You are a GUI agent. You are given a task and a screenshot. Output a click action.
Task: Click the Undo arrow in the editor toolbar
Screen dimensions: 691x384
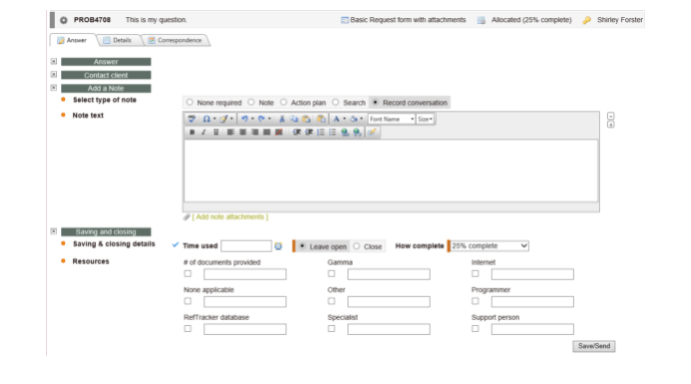[x=245, y=119]
